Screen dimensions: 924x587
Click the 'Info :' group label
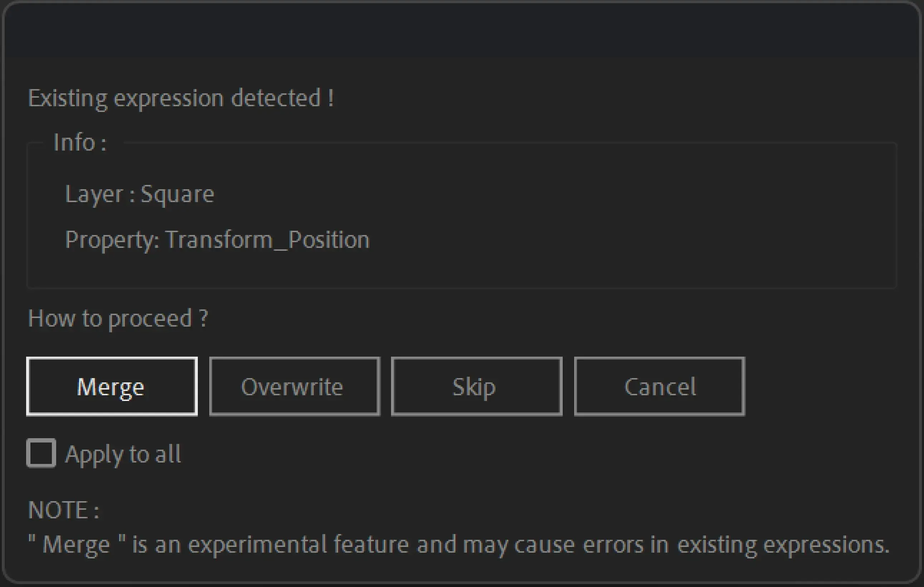[x=80, y=143]
